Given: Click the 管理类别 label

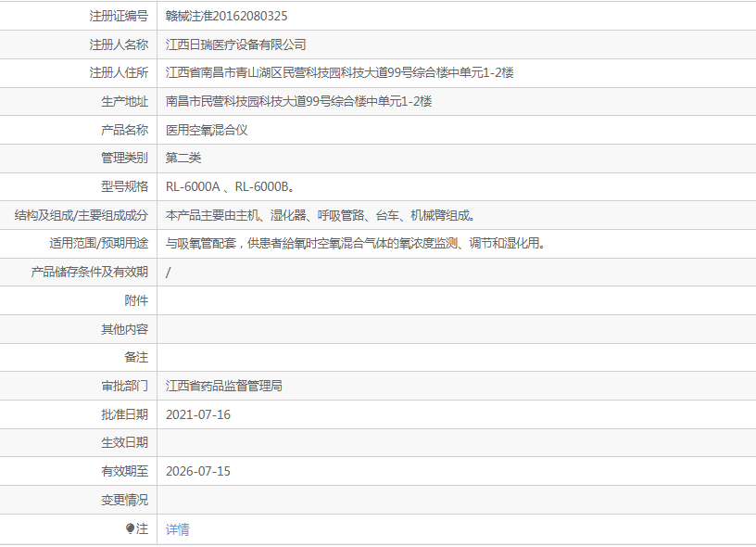Looking at the screenshot, I should [x=124, y=158].
